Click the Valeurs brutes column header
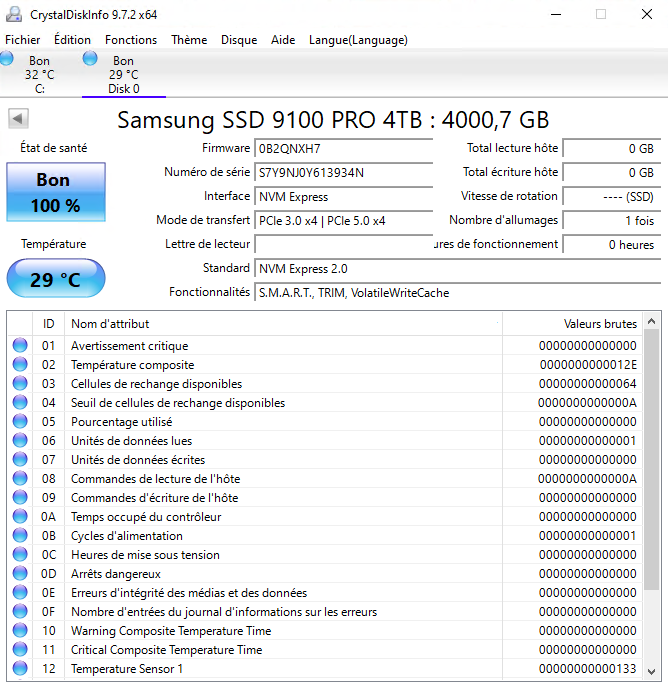The image size is (668, 687). pyautogui.click(x=572, y=324)
